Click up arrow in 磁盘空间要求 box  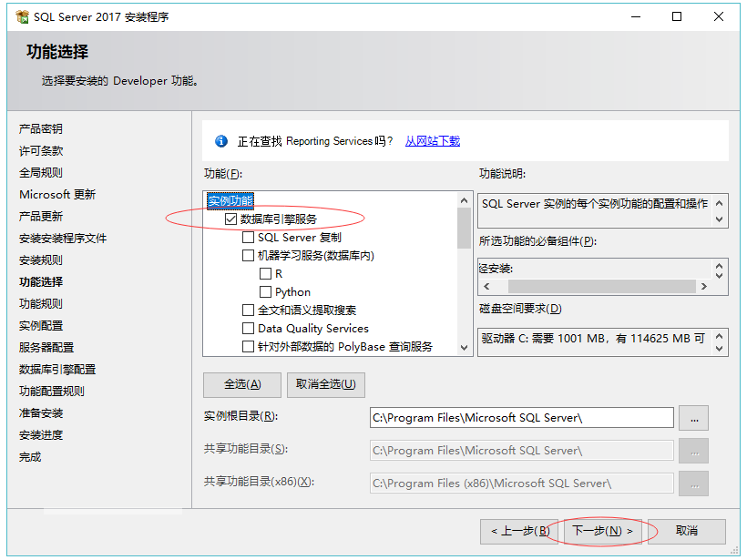pos(720,336)
